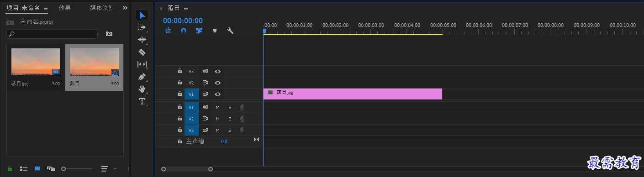Toggle Linked Selection icon
The width and height of the screenshot is (644, 177).
point(199,31)
